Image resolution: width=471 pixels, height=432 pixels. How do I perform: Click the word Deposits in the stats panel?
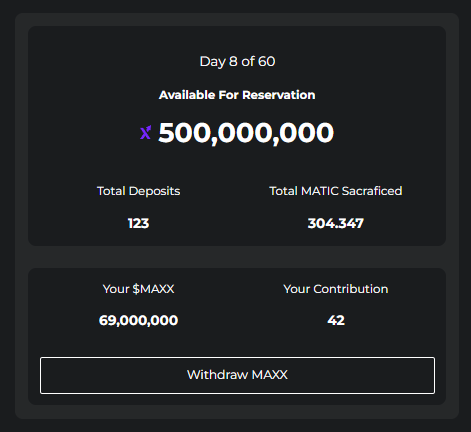tap(155, 192)
